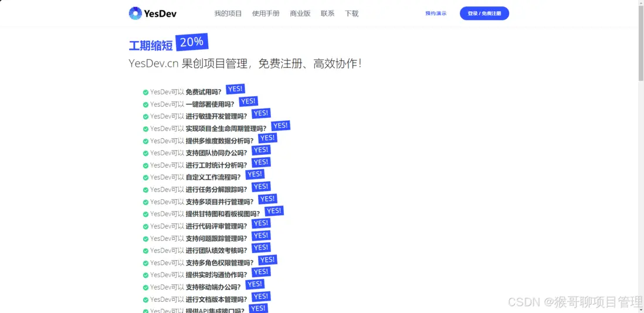Click the green check beside 免费试用吗

pyautogui.click(x=145, y=92)
